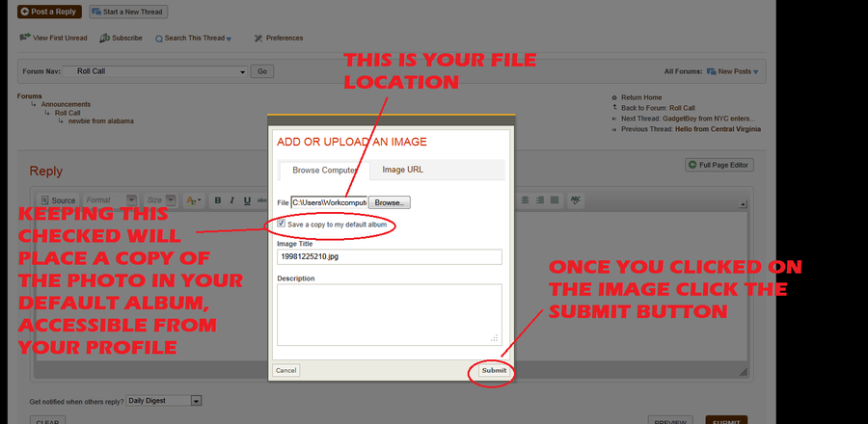868x424 pixels.
Task: Open the text color picker
Action: point(193,200)
